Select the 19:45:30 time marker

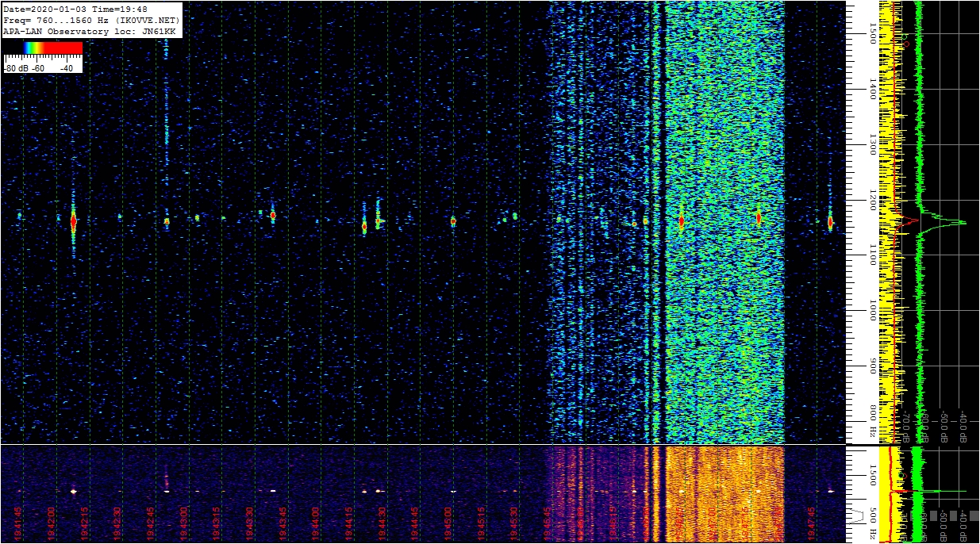point(515,523)
